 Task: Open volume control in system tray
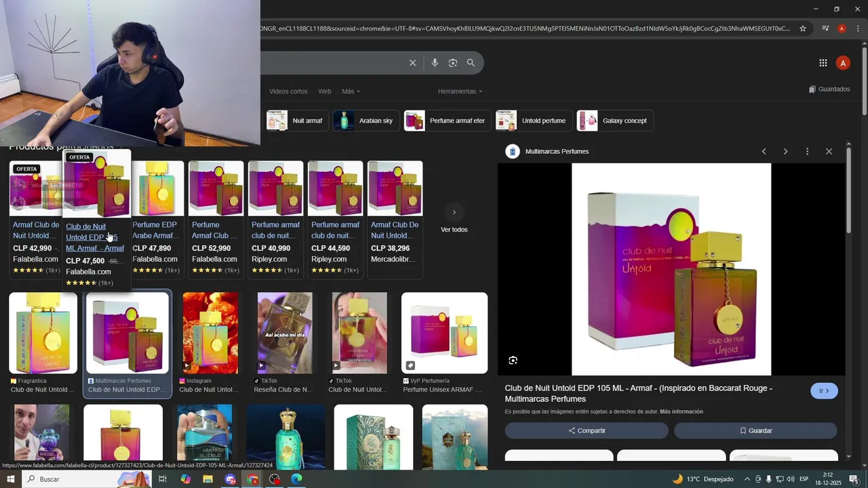(790, 479)
